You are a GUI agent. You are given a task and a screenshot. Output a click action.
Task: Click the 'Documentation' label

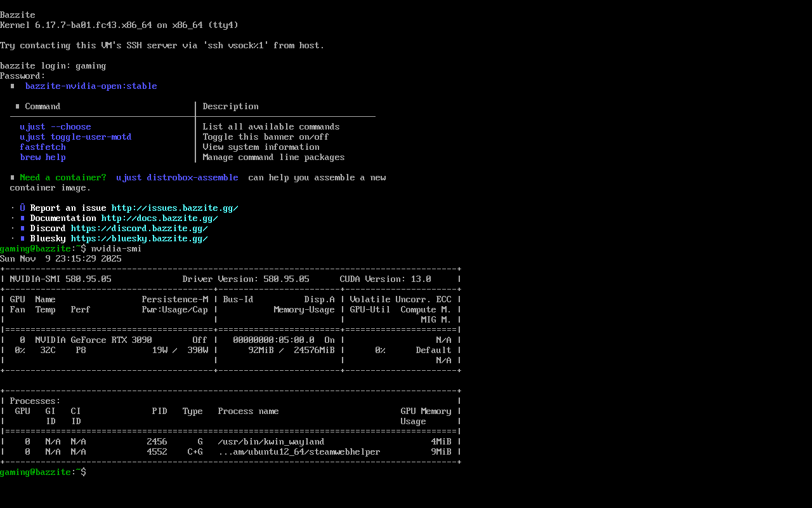coord(63,218)
